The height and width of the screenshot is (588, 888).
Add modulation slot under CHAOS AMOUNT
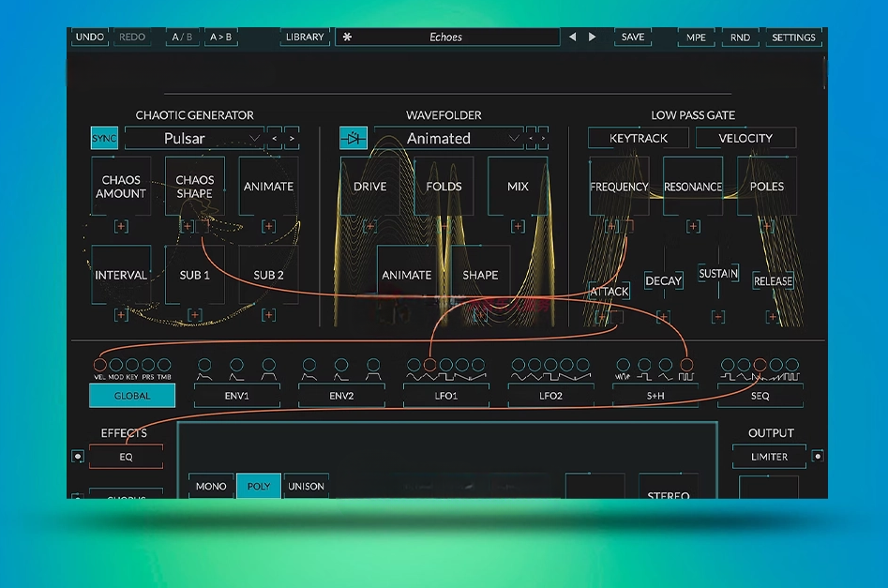(x=121, y=227)
